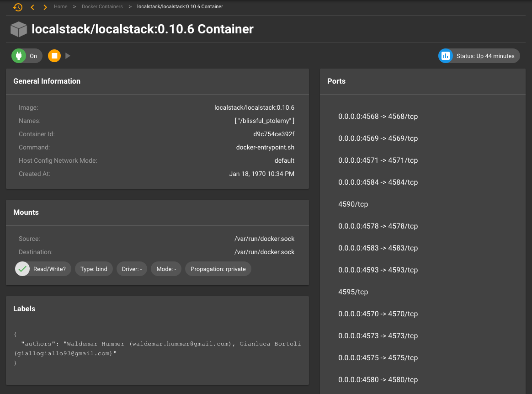Image resolution: width=532 pixels, height=394 pixels.
Task: Select port mapping 4584 -> 4584/tcp
Action: click(378, 182)
